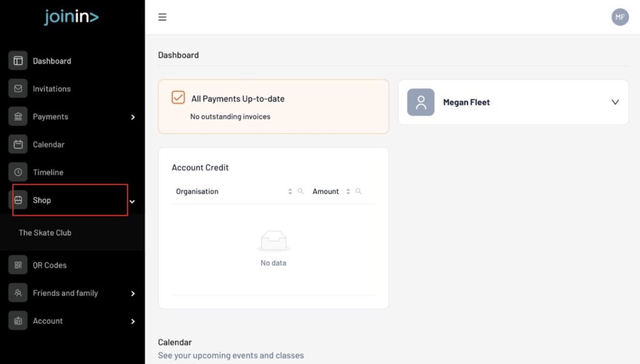The image size is (640, 364).
Task: Click the joinin logo
Action: click(71, 17)
